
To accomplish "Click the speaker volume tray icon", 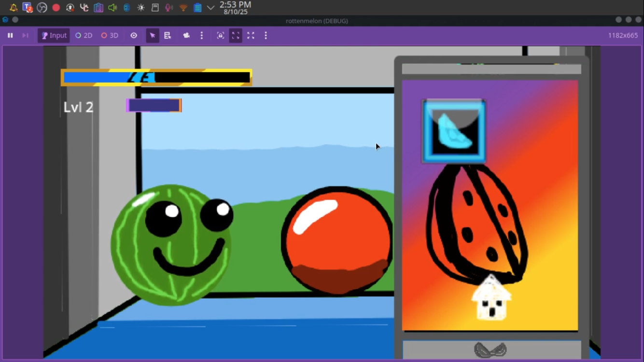I will click(112, 8).
